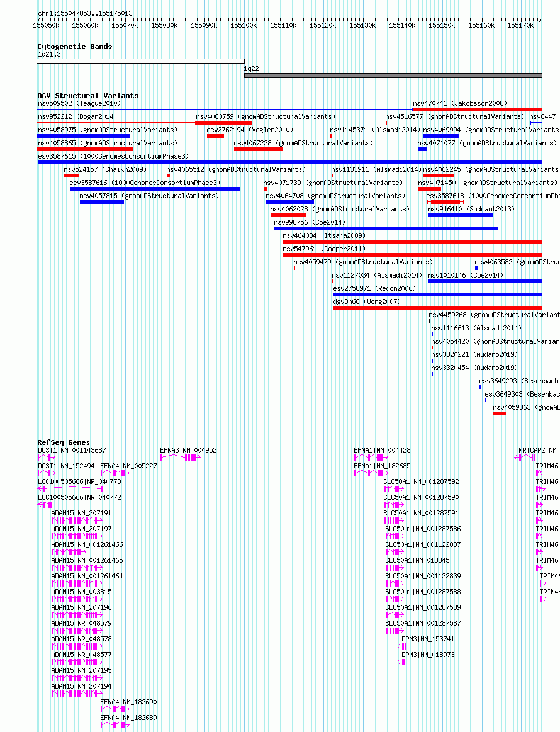Open the nsv1133911 (Alsmadi2014) label

click(376, 169)
